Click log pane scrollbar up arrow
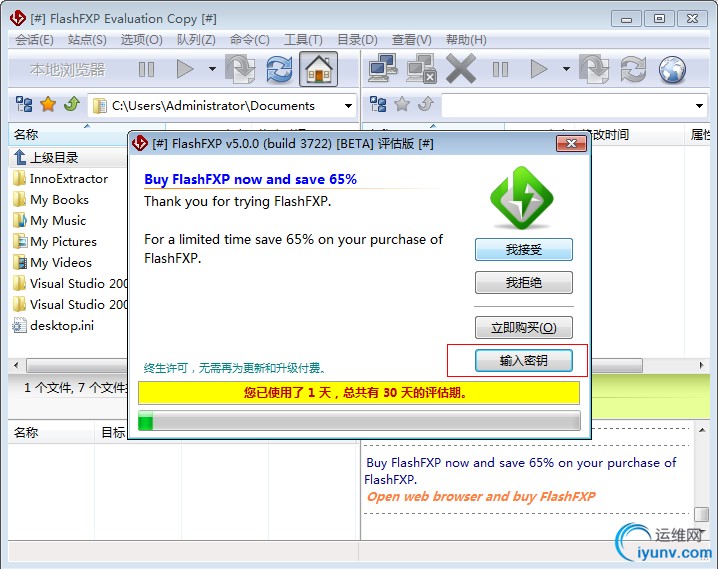Image resolution: width=718 pixels, height=569 pixels. point(702,430)
